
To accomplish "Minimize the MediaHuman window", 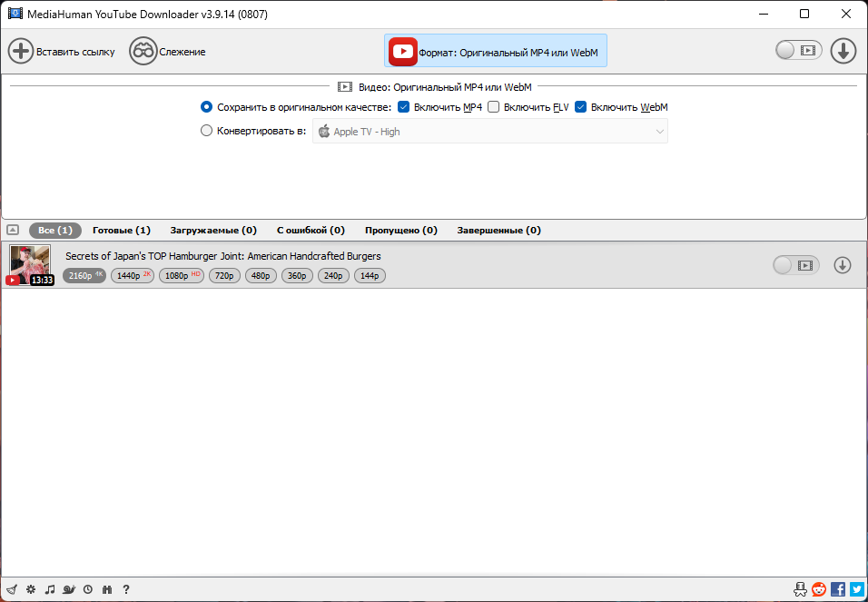I will [x=764, y=14].
